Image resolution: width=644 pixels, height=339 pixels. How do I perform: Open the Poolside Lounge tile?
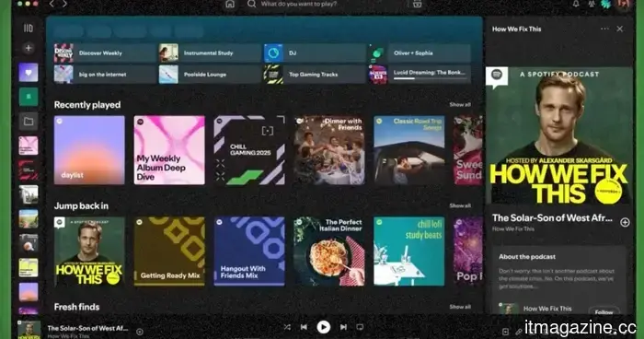(x=210, y=75)
